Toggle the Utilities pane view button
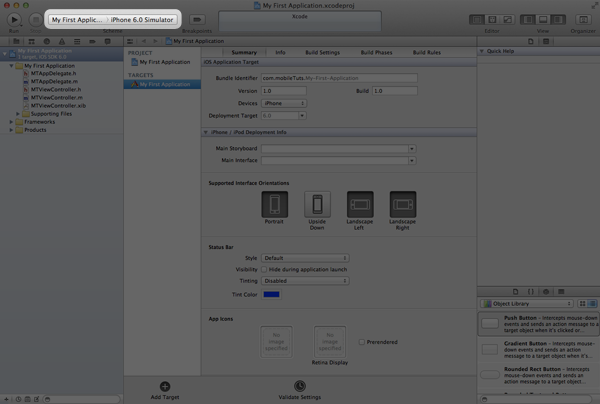Viewport: 600px width, 404px height. point(558,20)
